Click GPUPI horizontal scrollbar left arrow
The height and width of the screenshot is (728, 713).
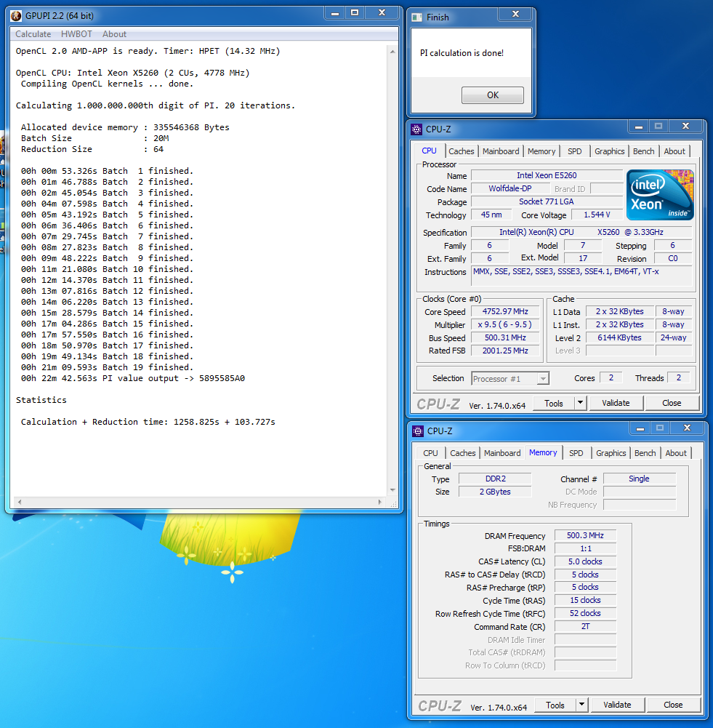(19, 502)
